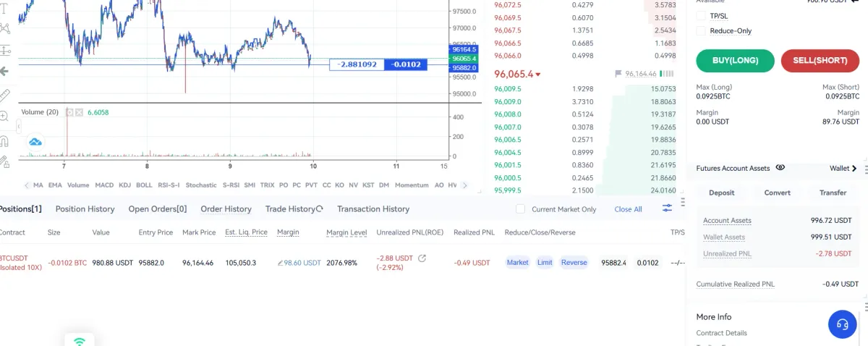Click the SELL(SHORT) button

[820, 60]
